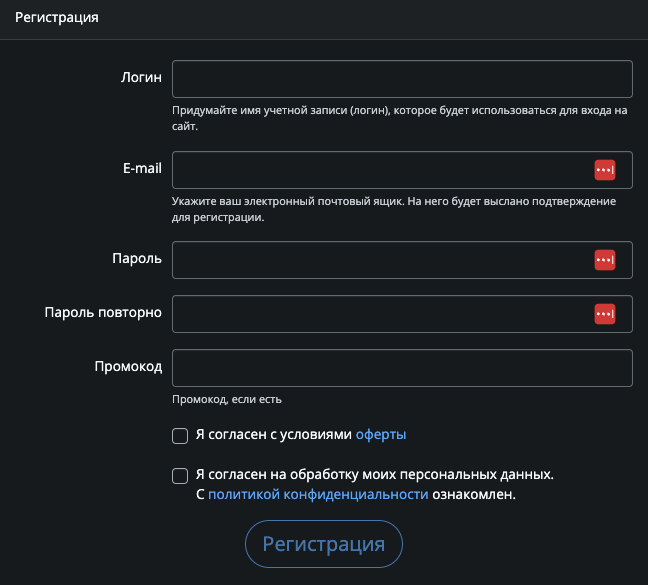The width and height of the screenshot is (648, 585).
Task: Click the Логин field label
Action: click(x=141, y=78)
